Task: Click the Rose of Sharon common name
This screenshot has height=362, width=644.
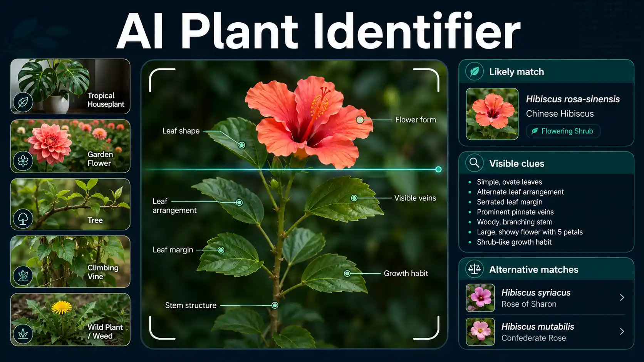Action: (x=528, y=304)
